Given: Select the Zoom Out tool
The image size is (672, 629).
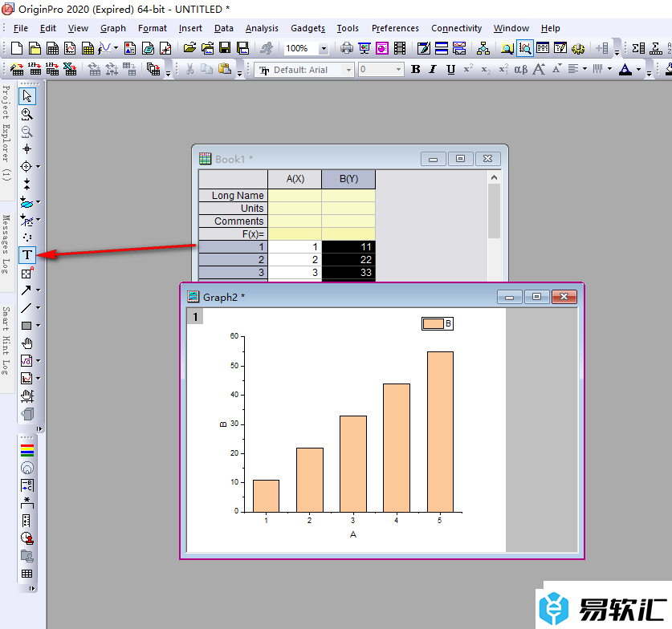Looking at the screenshot, I should pos(27,132).
